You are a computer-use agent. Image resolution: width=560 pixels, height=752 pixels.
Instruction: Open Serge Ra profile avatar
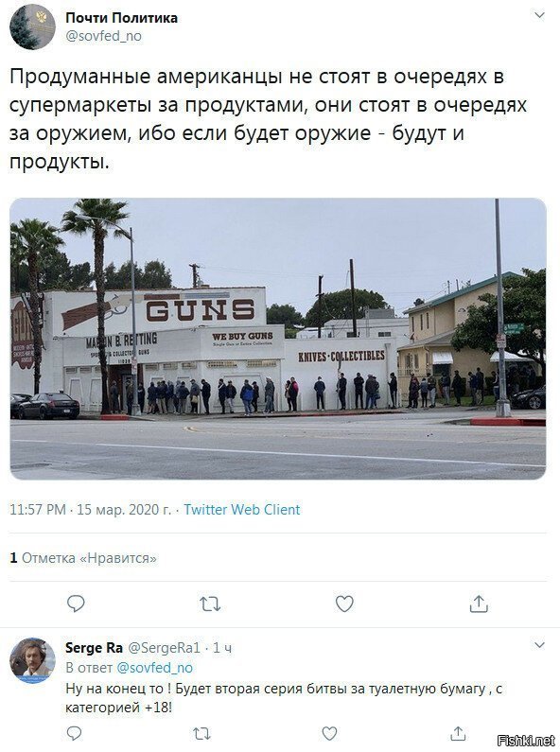(32, 660)
